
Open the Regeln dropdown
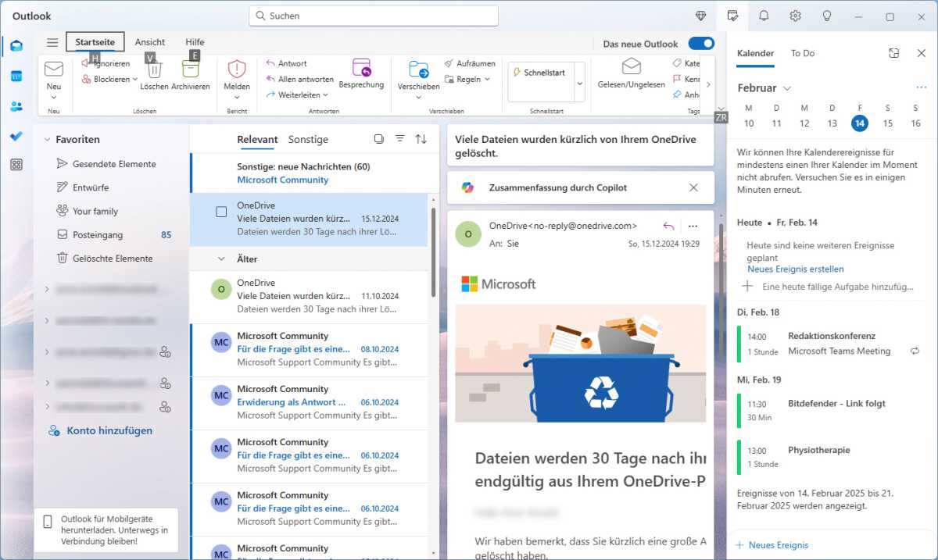point(487,79)
